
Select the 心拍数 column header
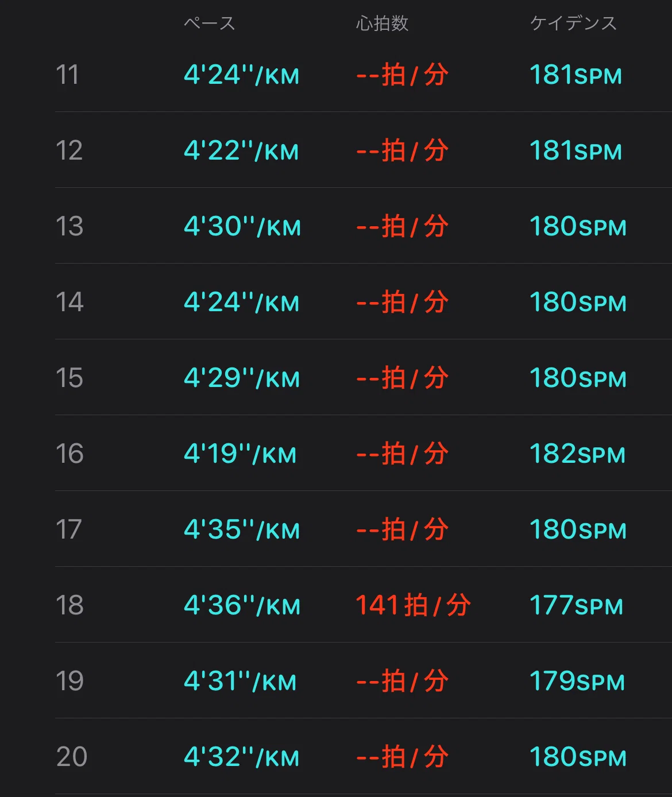point(382,23)
